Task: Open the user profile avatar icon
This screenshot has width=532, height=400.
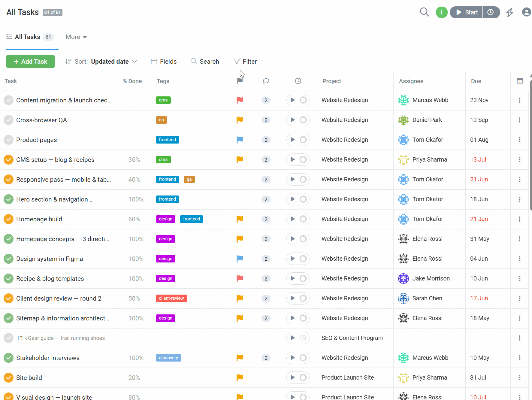Action: click(526, 12)
